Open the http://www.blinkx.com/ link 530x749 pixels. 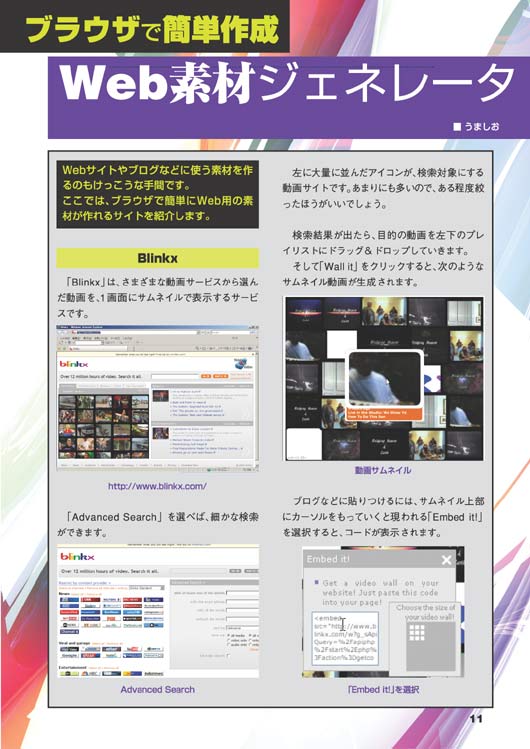[x=157, y=486]
